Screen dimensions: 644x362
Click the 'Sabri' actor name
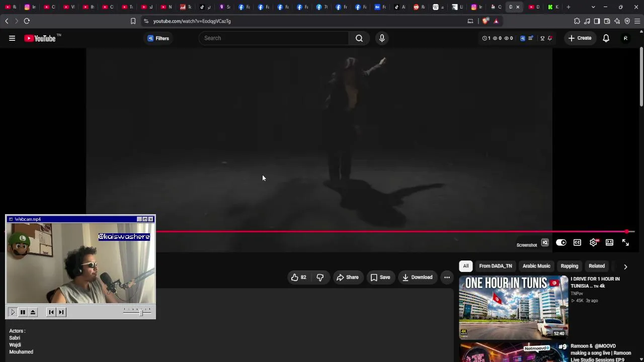(x=15, y=338)
